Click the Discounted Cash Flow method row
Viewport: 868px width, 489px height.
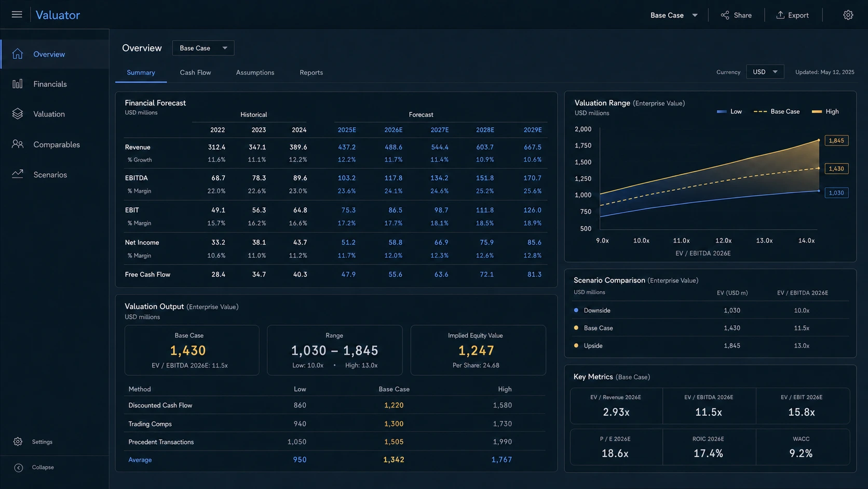point(334,405)
